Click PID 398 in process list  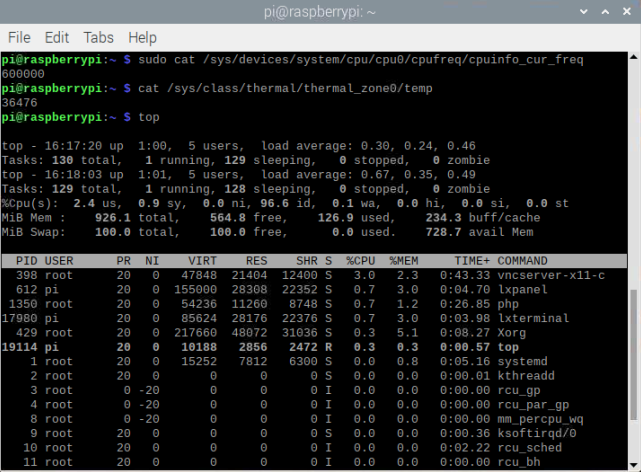27,275
